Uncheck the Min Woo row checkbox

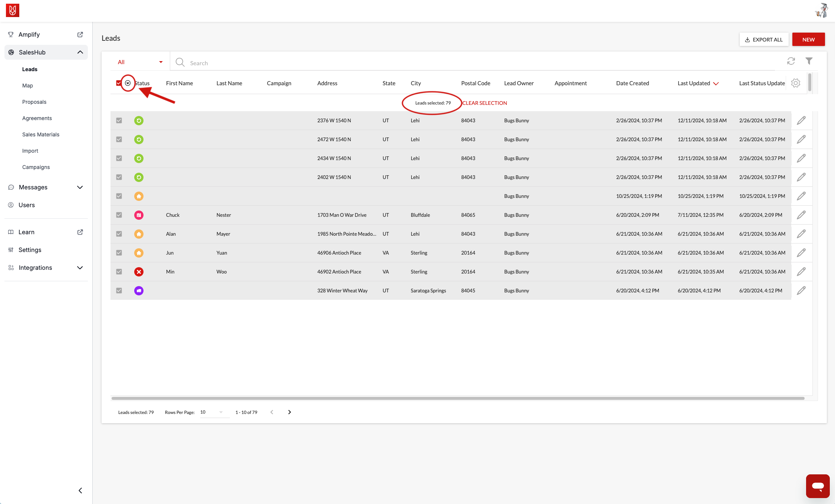[x=119, y=272]
